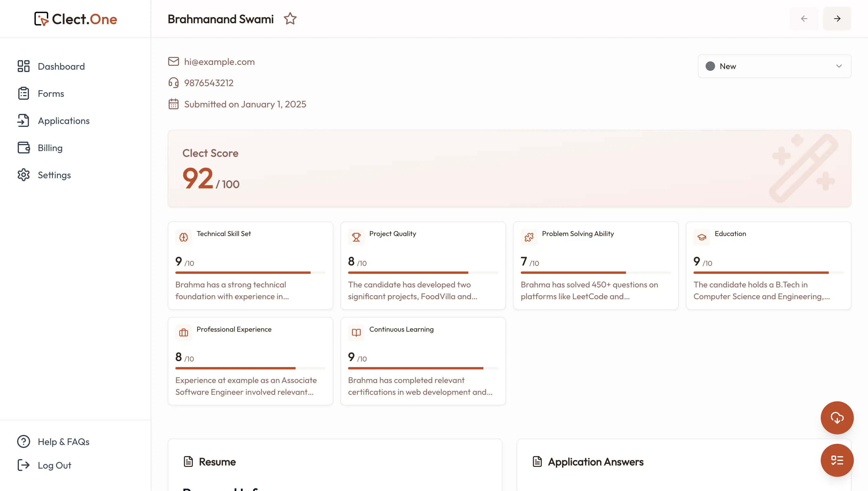The image size is (868, 491).
Task: Click the Problem Solving Ability progress bar
Action: (x=595, y=272)
